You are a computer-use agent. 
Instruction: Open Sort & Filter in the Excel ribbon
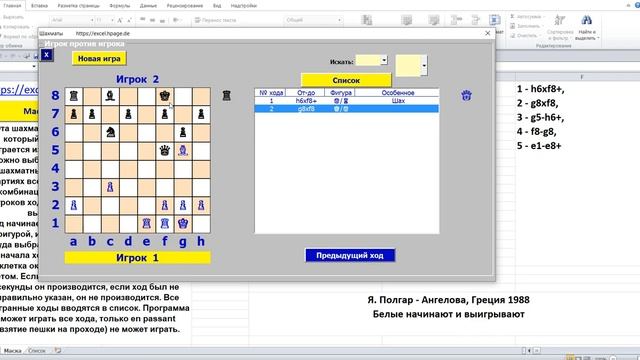pyautogui.click(x=560, y=27)
